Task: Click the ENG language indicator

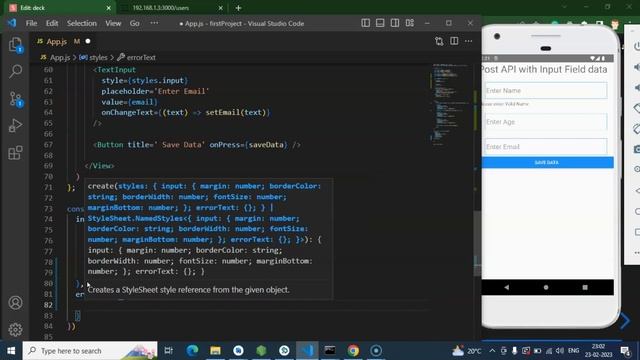Action: pyautogui.click(x=573, y=351)
